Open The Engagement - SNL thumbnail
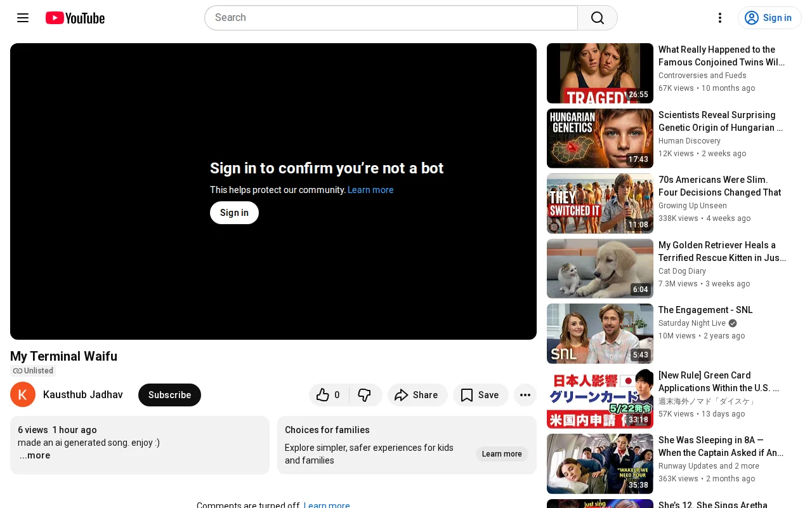This screenshot has height=508, width=812. tap(600, 333)
